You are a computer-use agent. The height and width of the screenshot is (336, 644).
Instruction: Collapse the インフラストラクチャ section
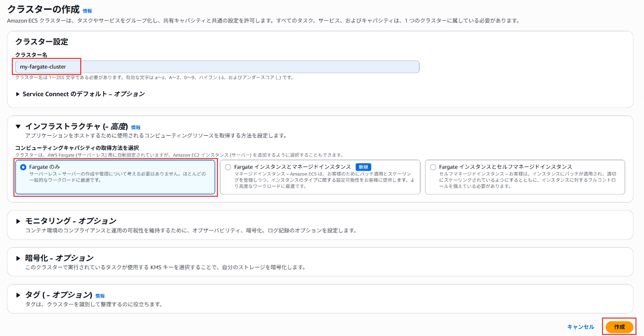pos(18,127)
